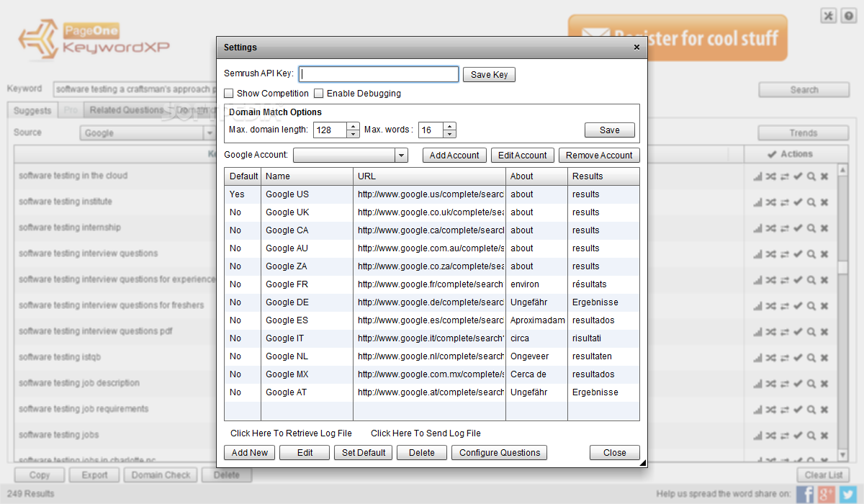The image size is (864, 504).
Task: Toggle the Enable Debugging checkbox
Action: [319, 94]
